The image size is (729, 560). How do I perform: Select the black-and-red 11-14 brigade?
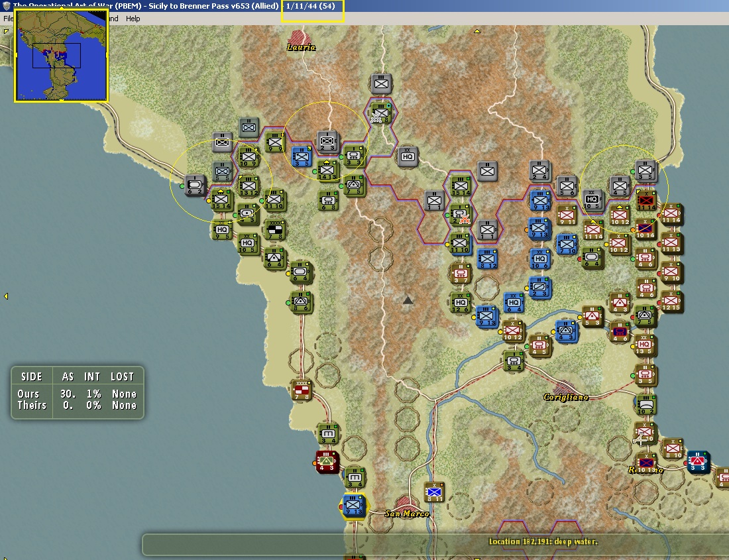click(645, 200)
